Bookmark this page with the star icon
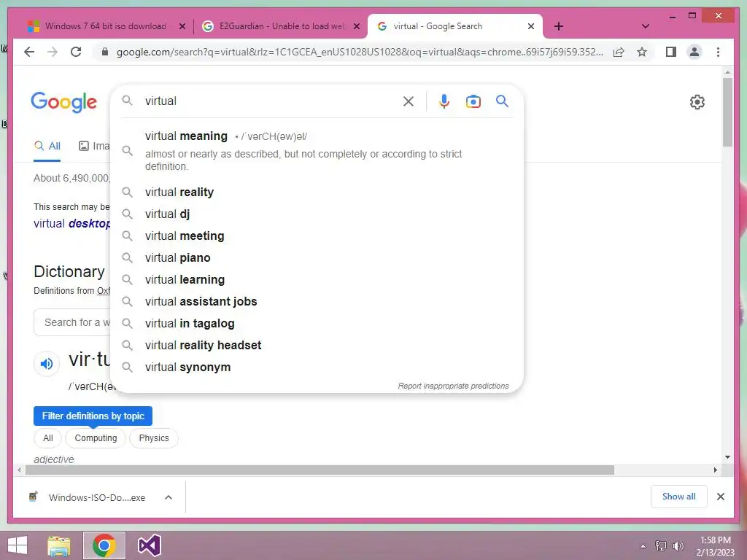Image resolution: width=747 pixels, height=560 pixels. coord(642,52)
